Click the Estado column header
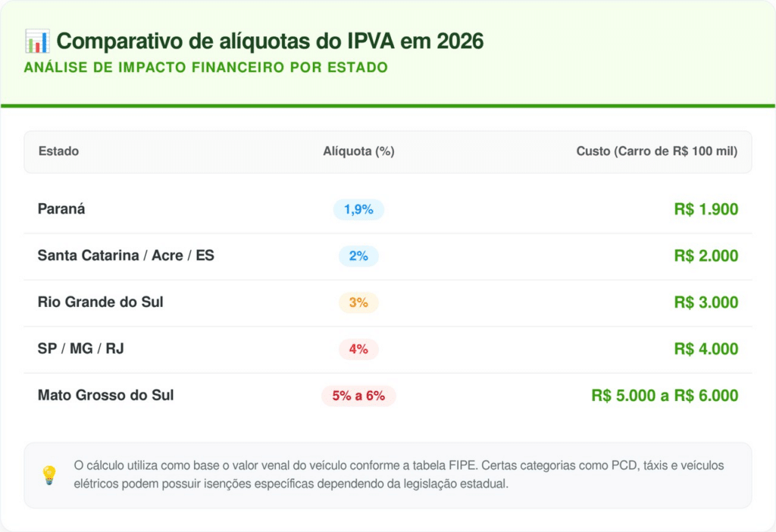Image resolution: width=776 pixels, height=532 pixels. [58, 152]
